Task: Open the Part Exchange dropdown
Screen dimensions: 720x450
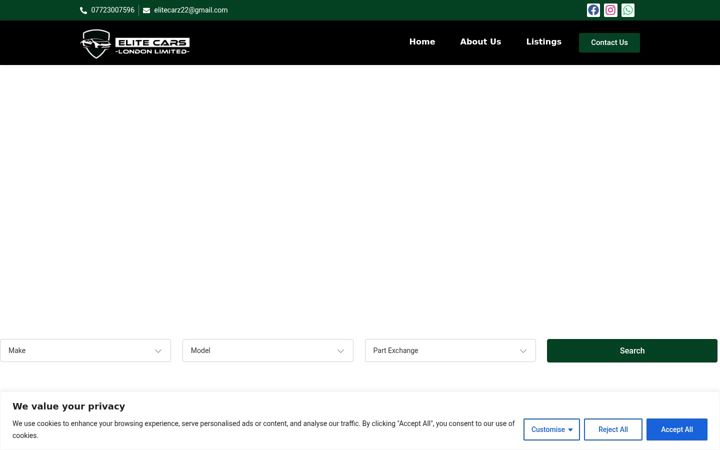Action: (x=450, y=350)
